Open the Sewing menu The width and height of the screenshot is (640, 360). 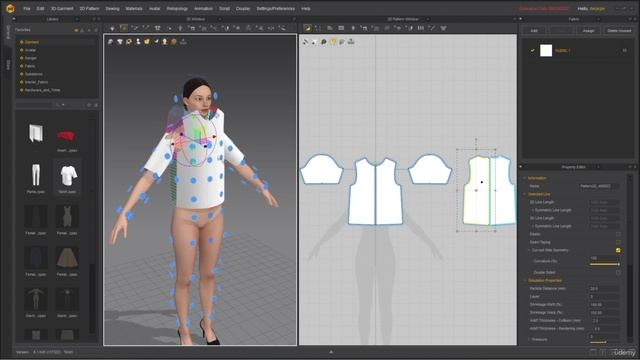[x=112, y=9]
